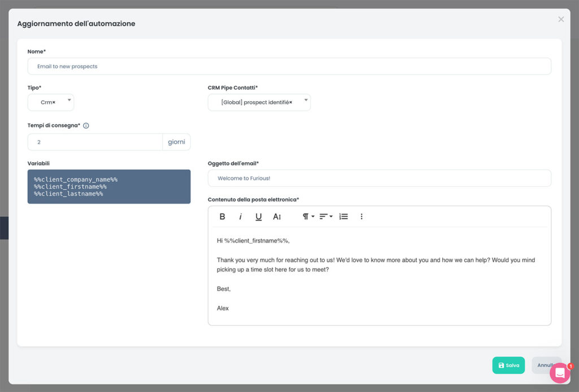
Task: Click the "Alex" signature line
Action: (223, 308)
